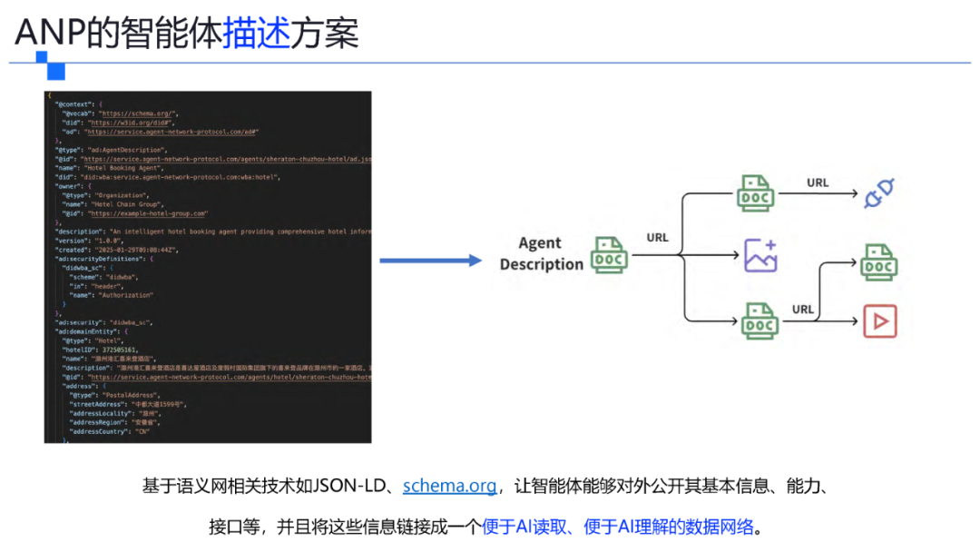The width and height of the screenshot is (980, 552).
Task: Click the DOC icon left of the plug
Action: point(756,193)
